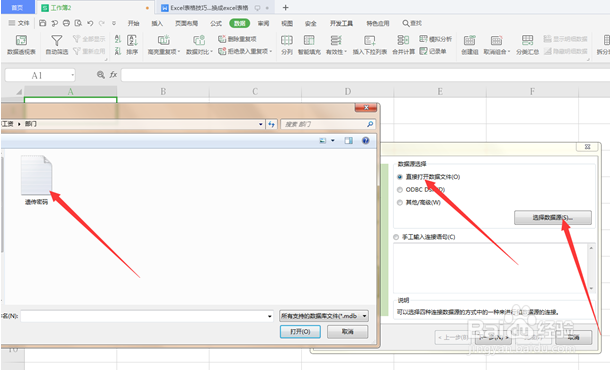Open 模拟分析 what-if analysis
Screen dimensions: 610x370
(x=436, y=39)
